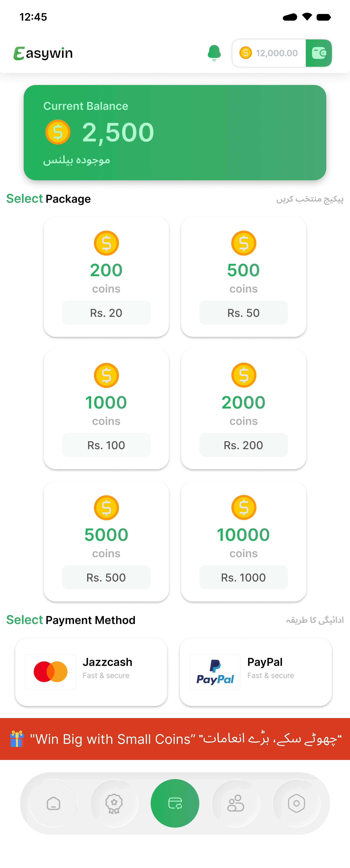
Task: Tap the Current Balance green card
Action: tap(175, 132)
